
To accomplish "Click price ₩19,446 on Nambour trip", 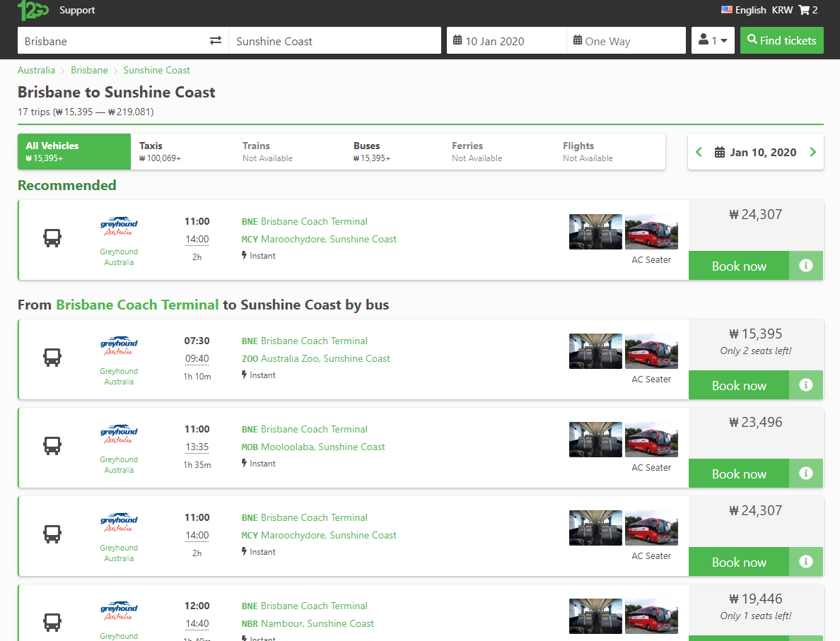I will (755, 599).
